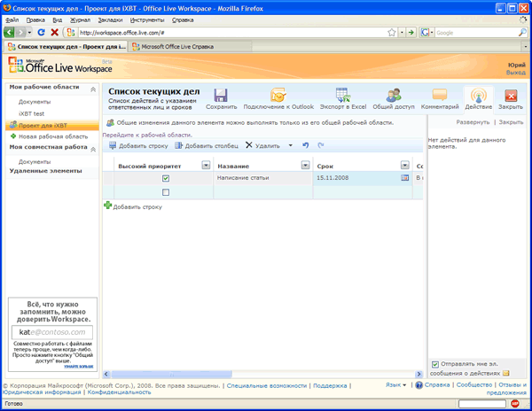The height and width of the screenshot is (411, 532).
Task: Click the Написание статьи name cell
Action: tap(263, 178)
